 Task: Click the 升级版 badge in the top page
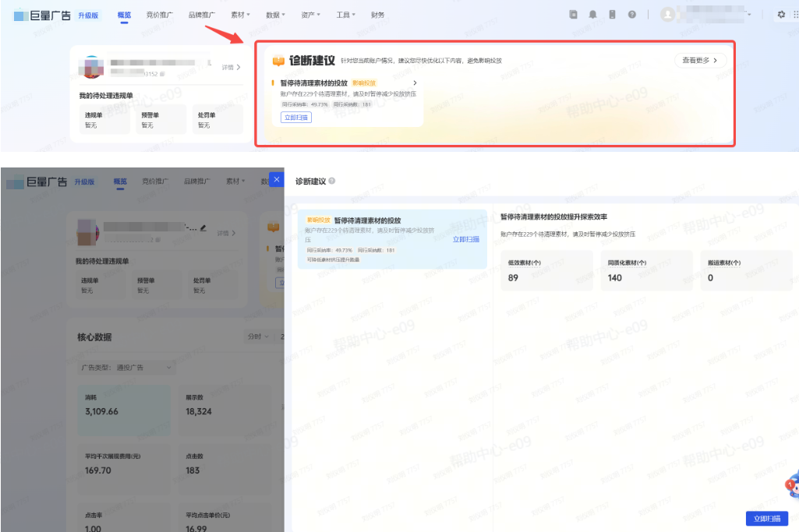click(x=88, y=16)
